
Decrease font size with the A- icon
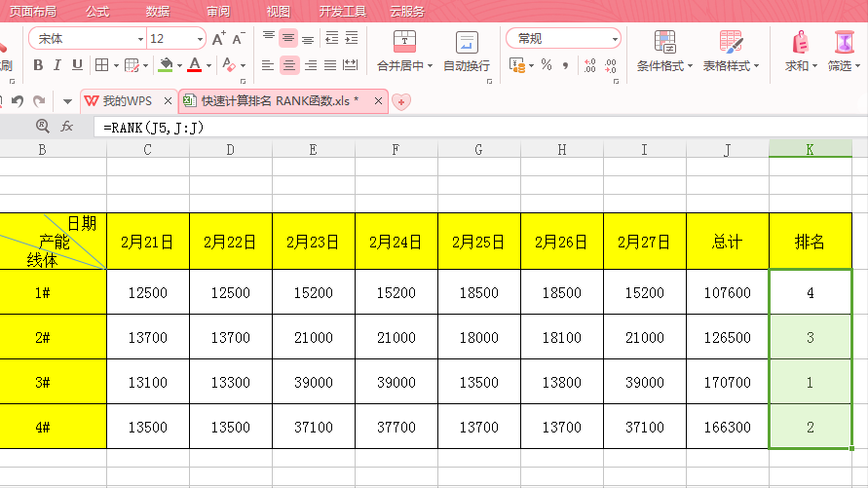coord(238,38)
